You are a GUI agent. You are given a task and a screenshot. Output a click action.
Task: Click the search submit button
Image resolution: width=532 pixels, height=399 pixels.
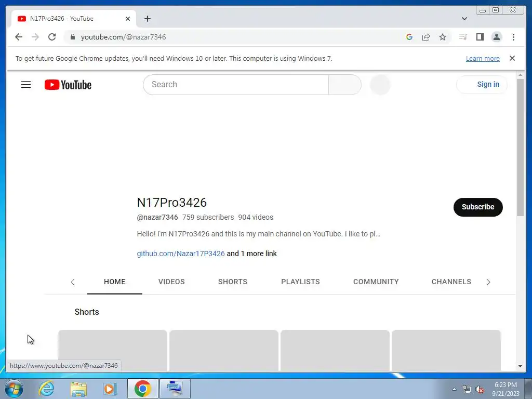[345, 85]
